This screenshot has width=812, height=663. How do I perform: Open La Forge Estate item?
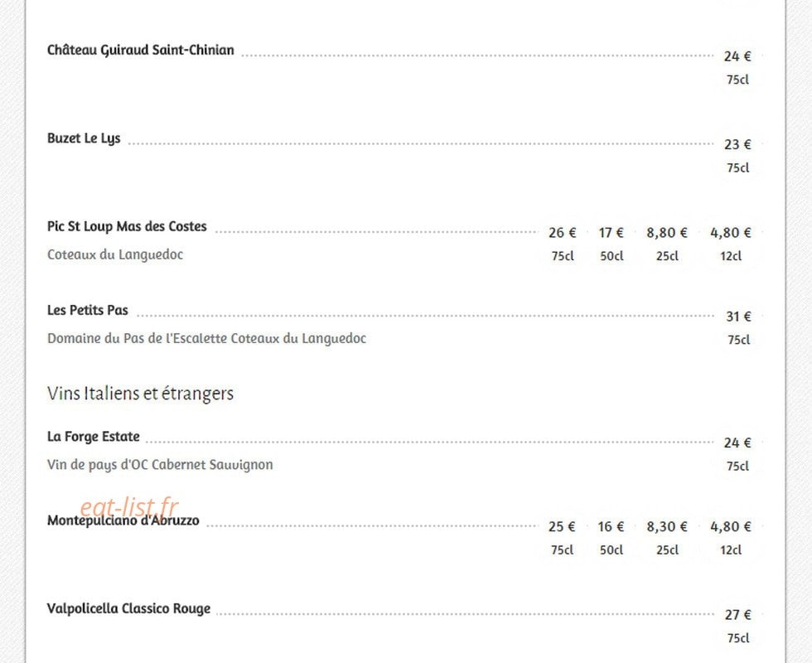point(93,437)
